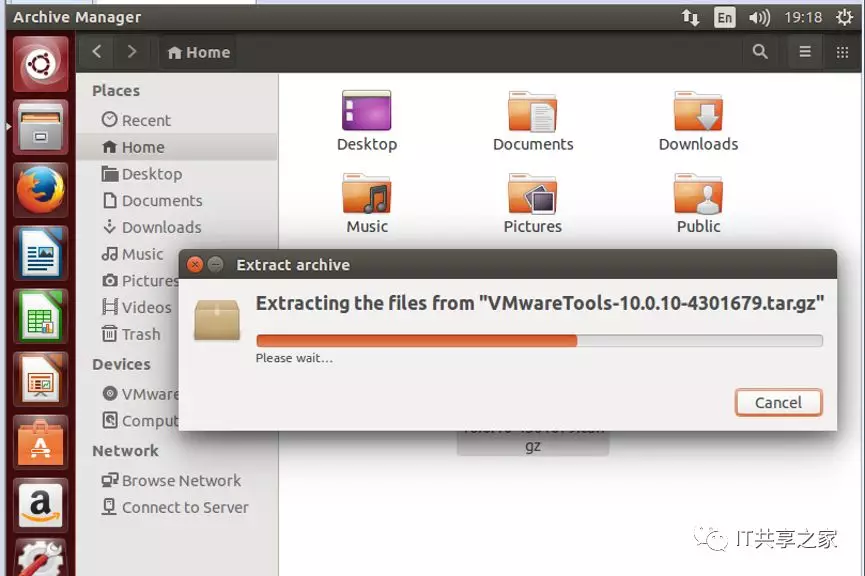Switch to list view in toolbar

click(x=805, y=52)
